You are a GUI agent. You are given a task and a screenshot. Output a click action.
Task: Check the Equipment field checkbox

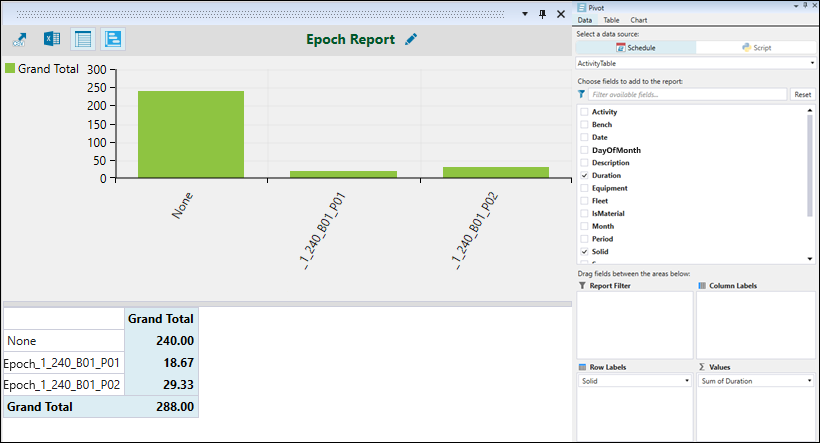(584, 188)
